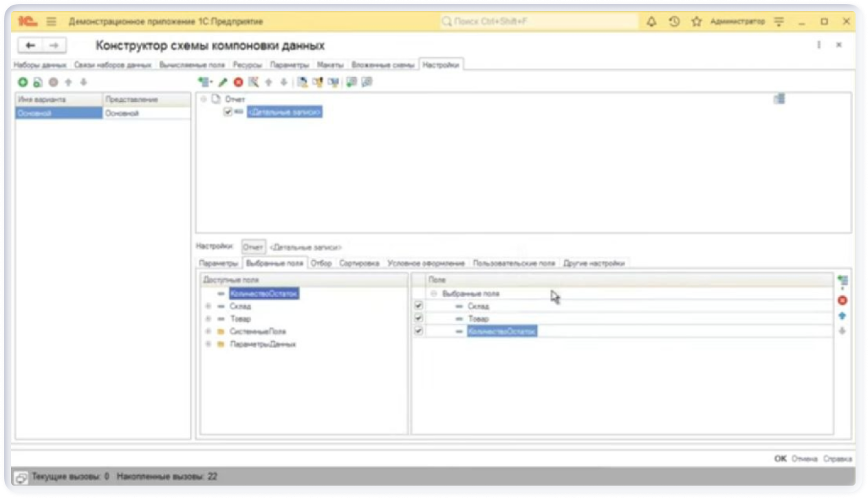Screen dimensions: 868x498
Task: Click the red delete icon in structure toolbar
Action: point(238,82)
